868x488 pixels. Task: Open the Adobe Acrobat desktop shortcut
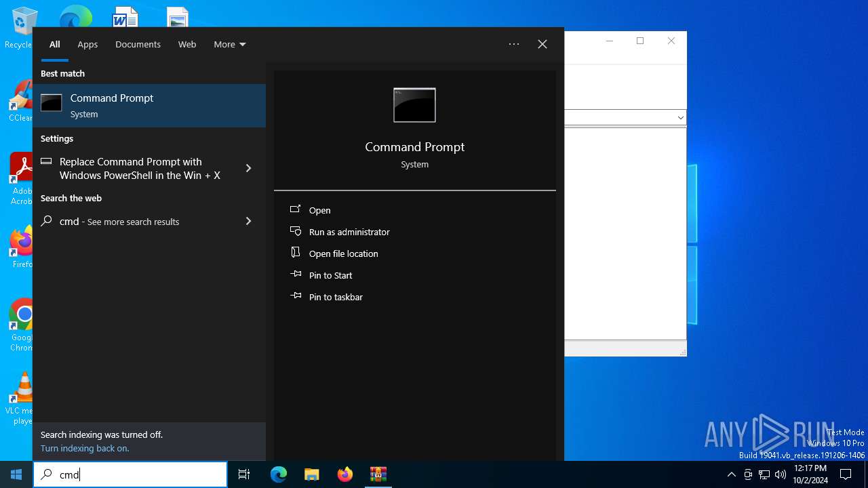[20, 179]
